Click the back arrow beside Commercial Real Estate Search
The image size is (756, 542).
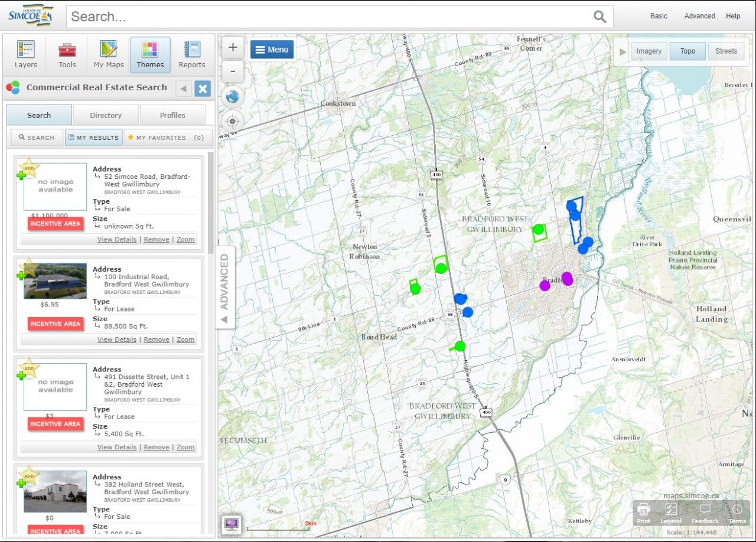click(x=183, y=89)
